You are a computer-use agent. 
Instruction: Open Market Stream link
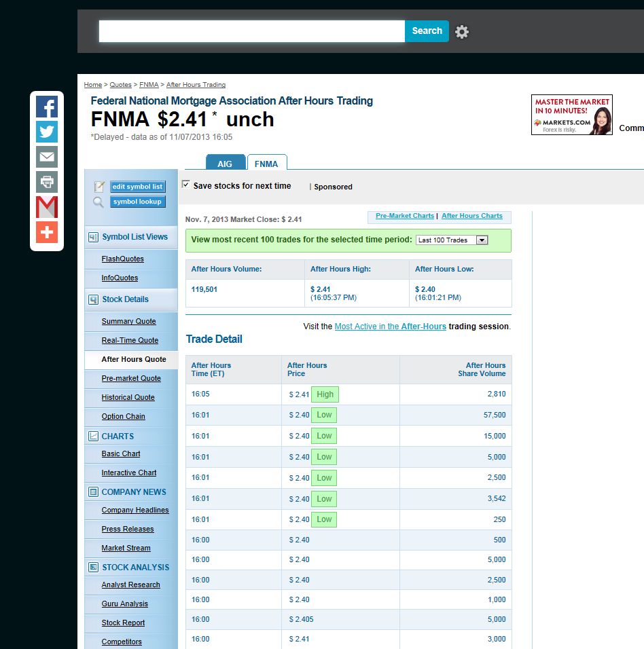(x=126, y=549)
